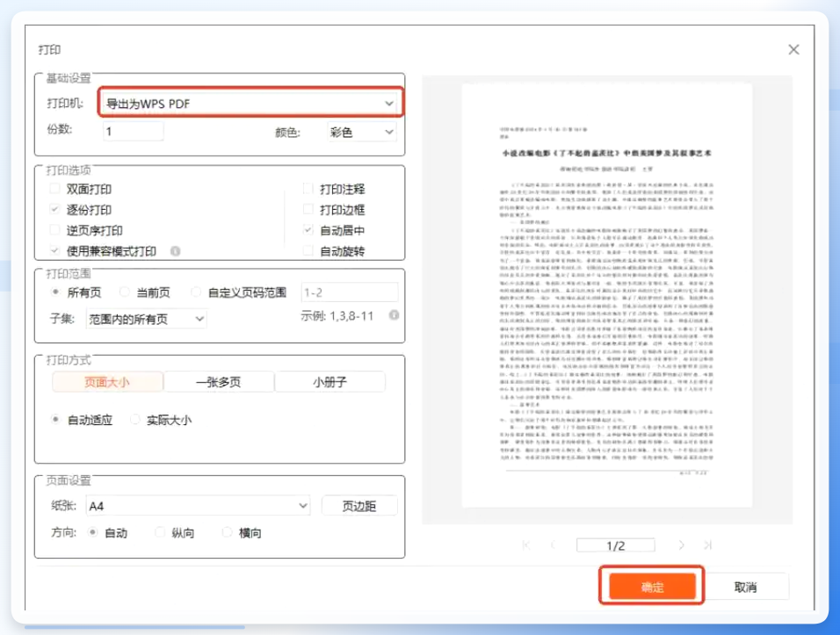Select 自定义页码范围 radio button
Viewport: 840px width, 635px height.
tap(196, 292)
